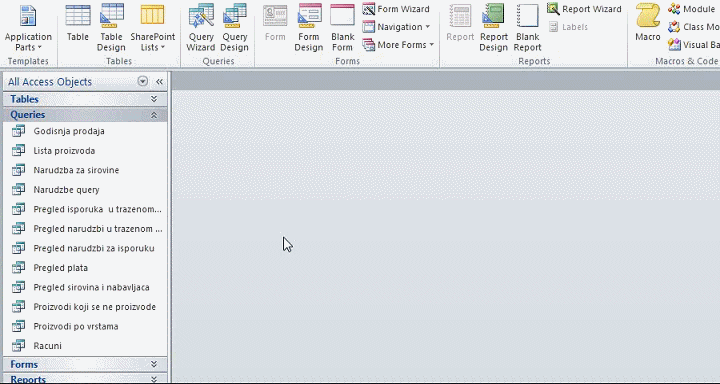720x384 pixels.
Task: Collapse the navigation pane with shutter button
Action: coord(159,82)
